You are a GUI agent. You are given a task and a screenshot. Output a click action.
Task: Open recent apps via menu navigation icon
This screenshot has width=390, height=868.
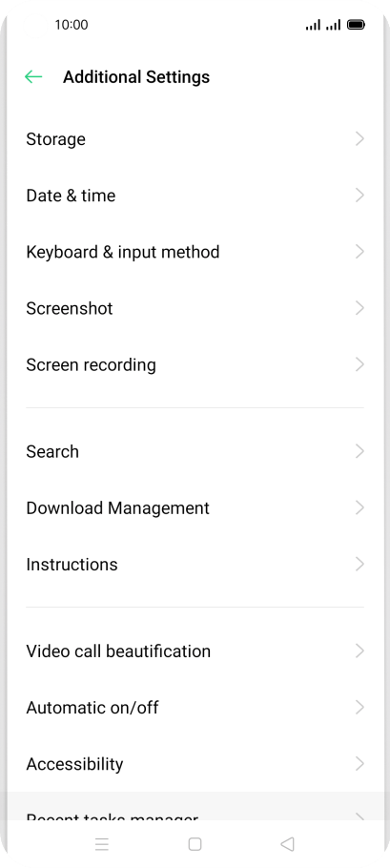coord(102,844)
